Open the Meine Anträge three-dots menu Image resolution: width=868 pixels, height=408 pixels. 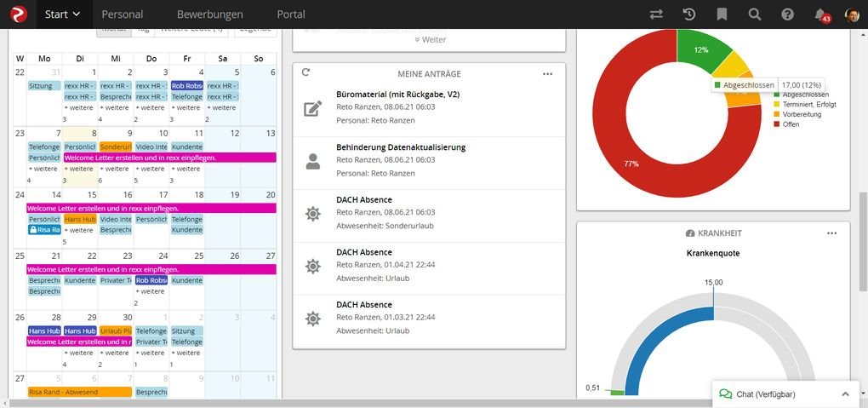click(x=547, y=74)
